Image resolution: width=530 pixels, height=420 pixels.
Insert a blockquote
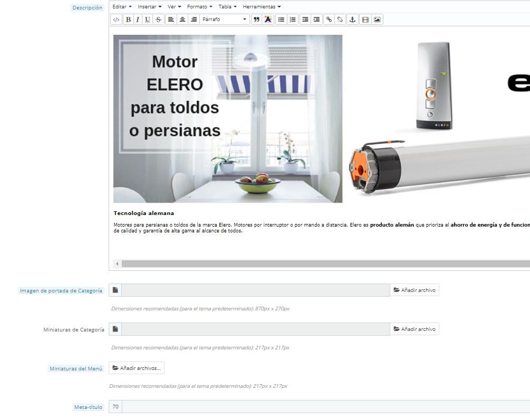(256, 19)
